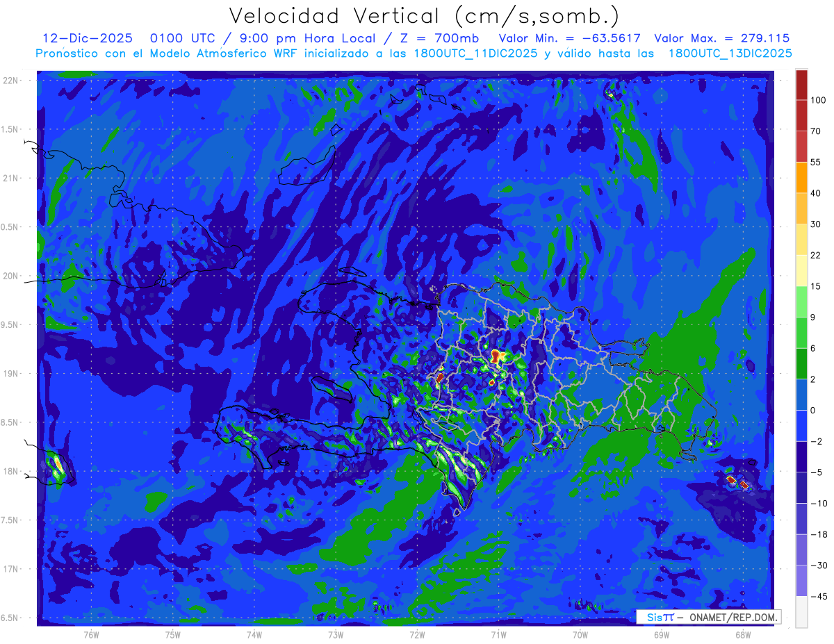834x644 pixels.
Task: Click longitude axis label "76W"
Action: tap(91, 635)
